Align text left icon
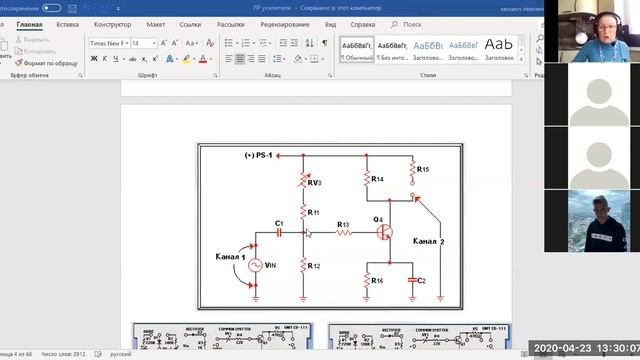 pyautogui.click(x=229, y=59)
